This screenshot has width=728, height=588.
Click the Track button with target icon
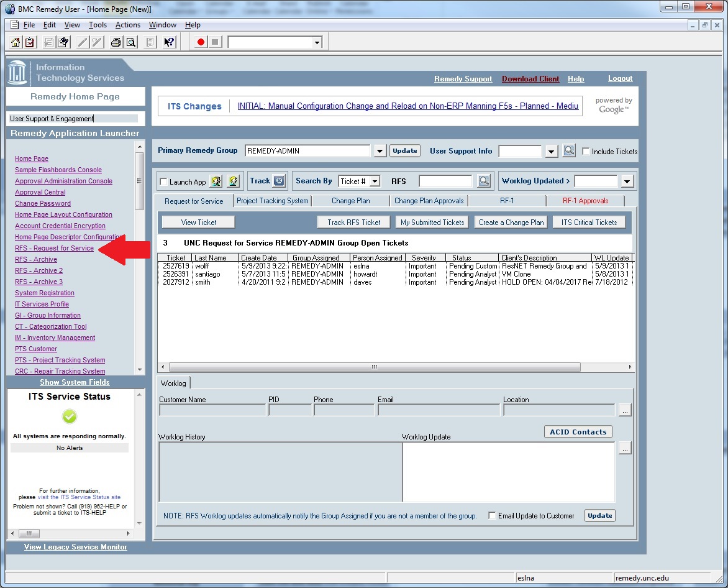pos(267,181)
